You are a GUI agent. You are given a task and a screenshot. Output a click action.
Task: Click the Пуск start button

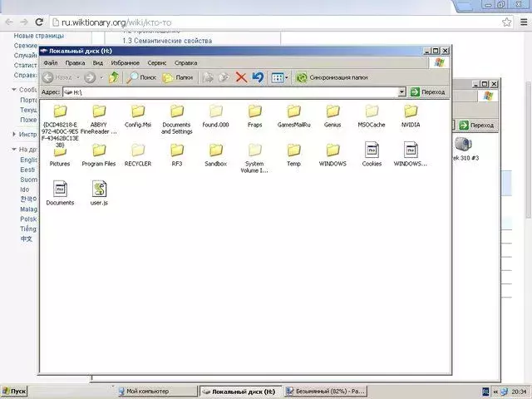tap(14, 392)
